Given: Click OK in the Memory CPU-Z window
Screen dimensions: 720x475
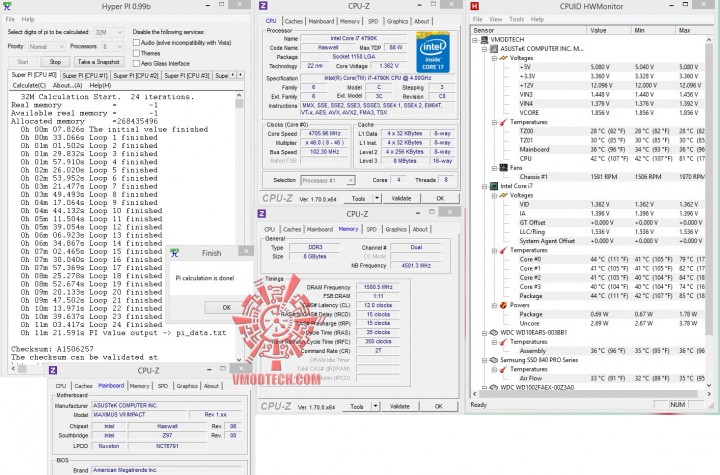Looking at the screenshot, I should (x=439, y=406).
